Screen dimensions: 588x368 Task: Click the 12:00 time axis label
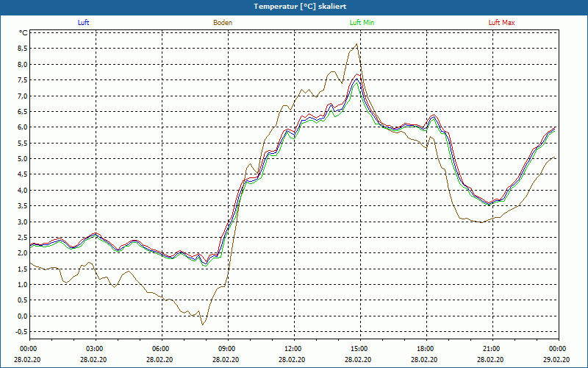tap(292, 349)
